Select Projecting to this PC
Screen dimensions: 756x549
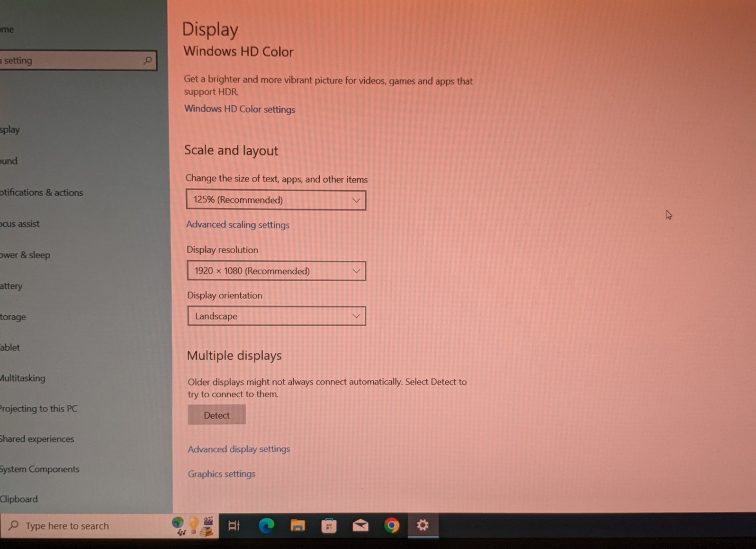pos(38,408)
